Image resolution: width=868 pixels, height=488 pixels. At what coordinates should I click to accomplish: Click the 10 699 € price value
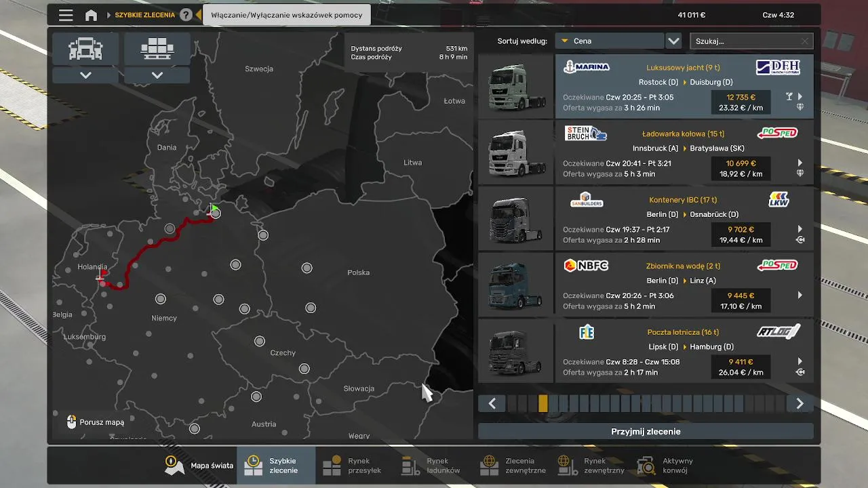(741, 163)
